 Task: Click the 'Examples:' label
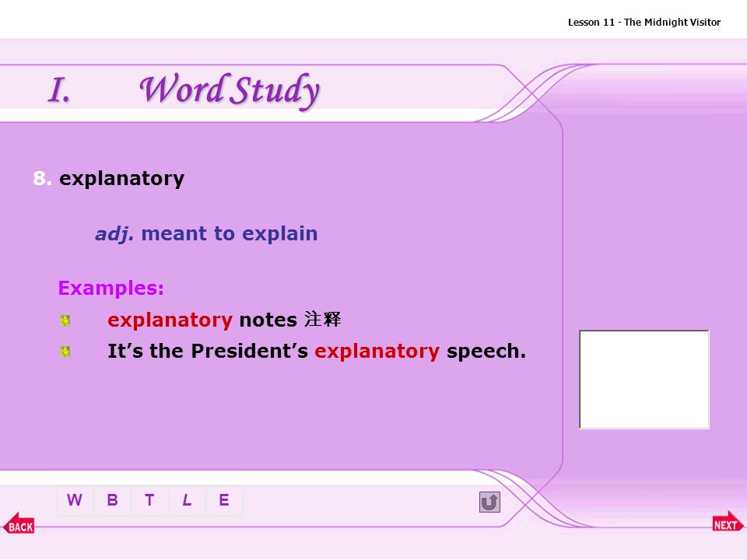click(x=111, y=288)
